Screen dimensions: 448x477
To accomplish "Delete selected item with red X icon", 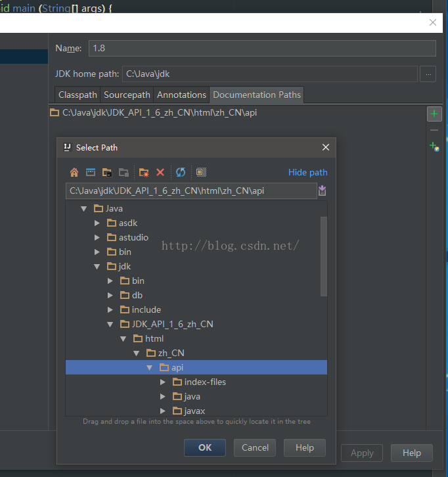I will coord(160,173).
